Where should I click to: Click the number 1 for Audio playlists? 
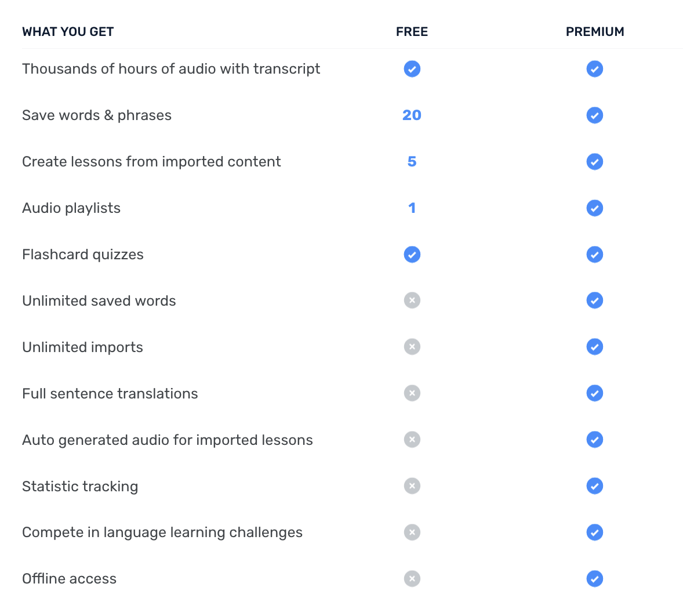(x=412, y=208)
